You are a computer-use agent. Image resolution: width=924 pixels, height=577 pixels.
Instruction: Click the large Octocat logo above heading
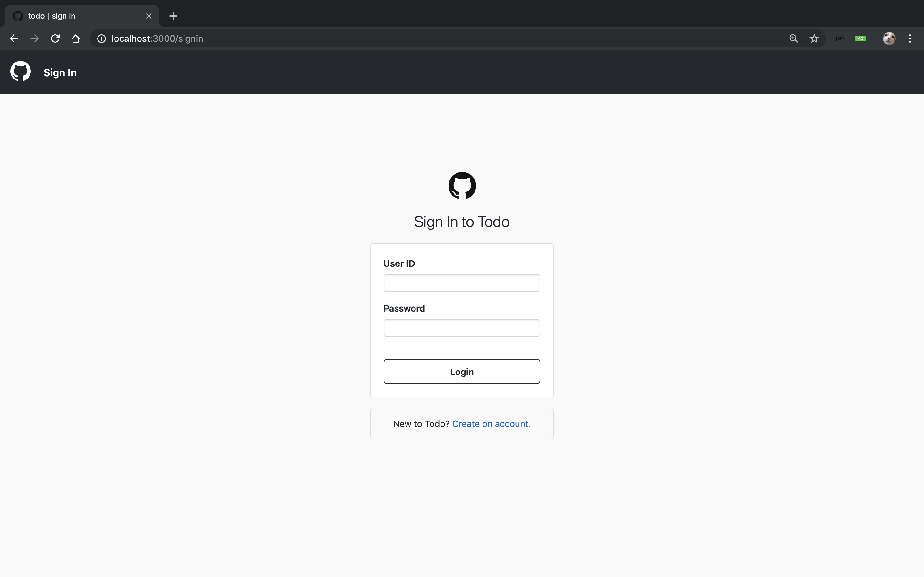462,186
